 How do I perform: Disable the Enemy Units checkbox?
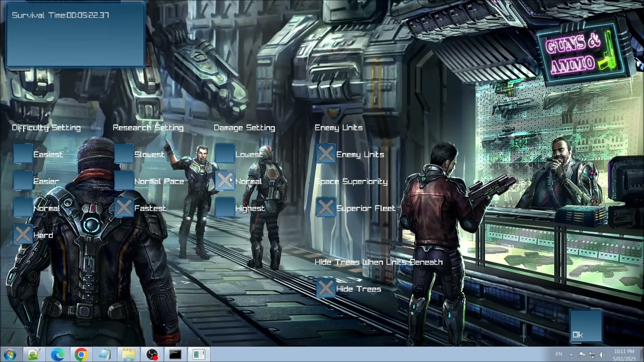326,154
